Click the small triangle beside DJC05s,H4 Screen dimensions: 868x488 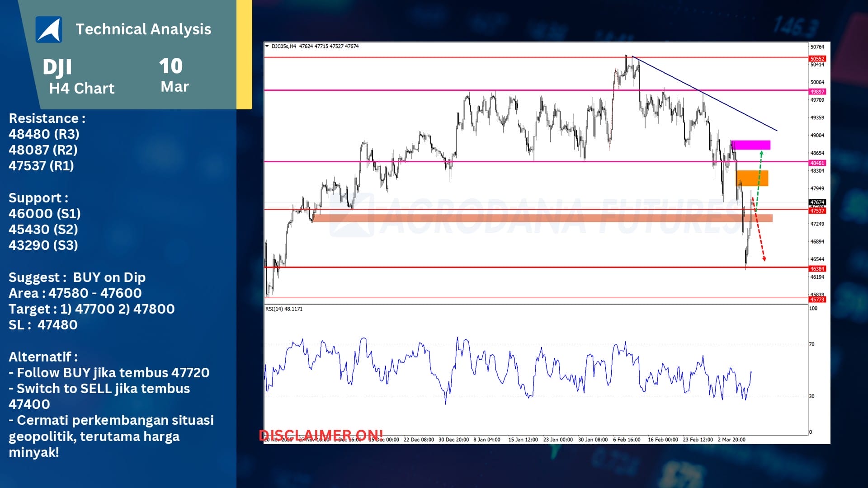[267, 46]
